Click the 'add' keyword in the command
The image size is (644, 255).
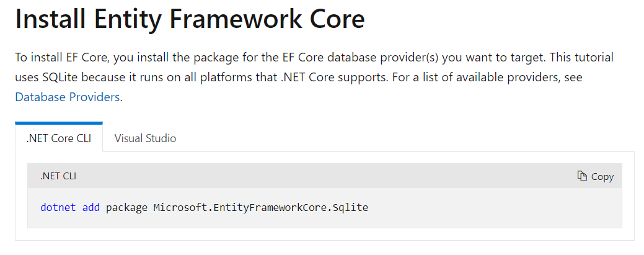(90, 207)
